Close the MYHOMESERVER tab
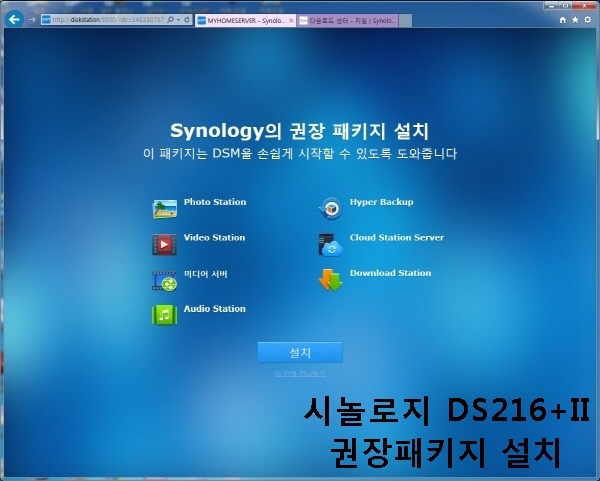This screenshot has width=600, height=481. pos(291,21)
